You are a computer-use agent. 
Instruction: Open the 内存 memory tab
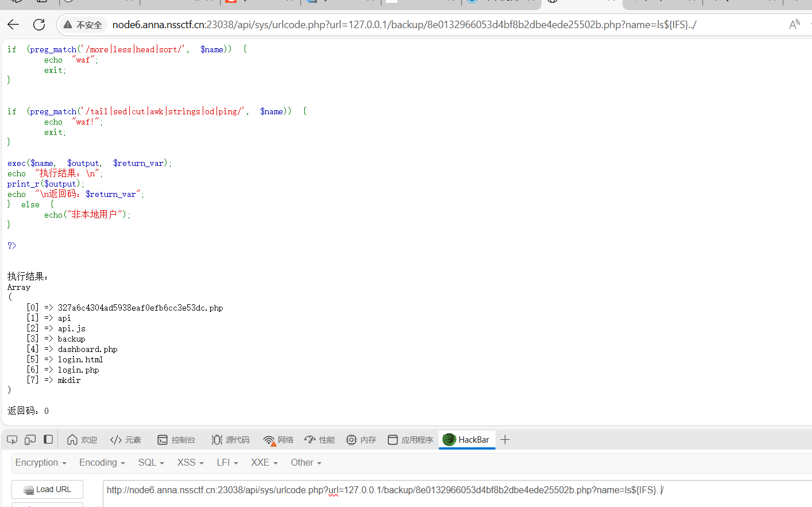[x=361, y=440]
